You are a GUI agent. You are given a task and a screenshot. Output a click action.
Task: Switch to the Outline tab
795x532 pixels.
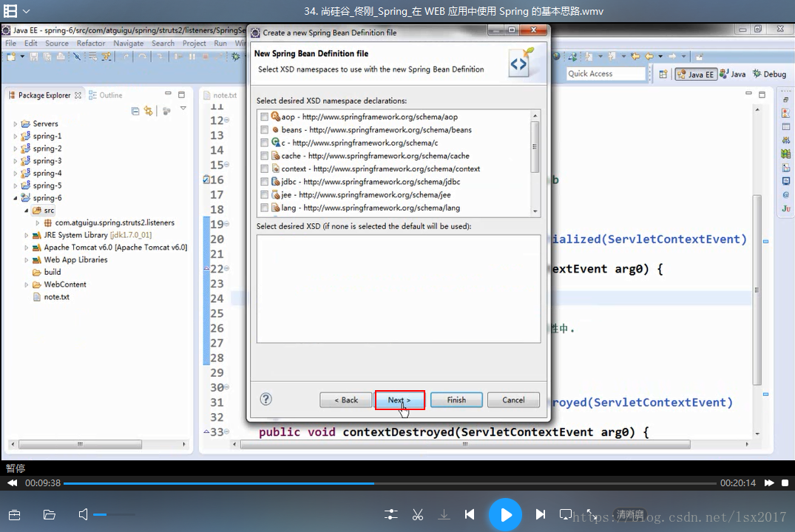click(106, 95)
